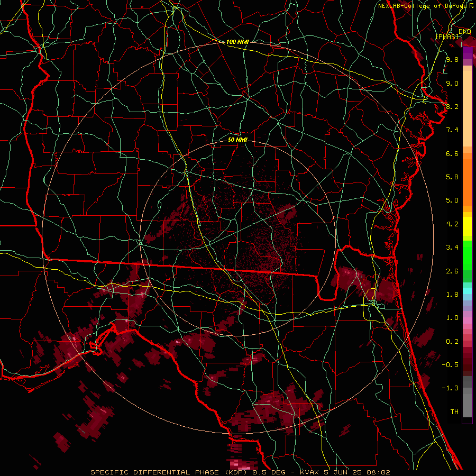Click the 100 NMI range ring label
Viewport: 476px width, 476px height.
coord(237,42)
